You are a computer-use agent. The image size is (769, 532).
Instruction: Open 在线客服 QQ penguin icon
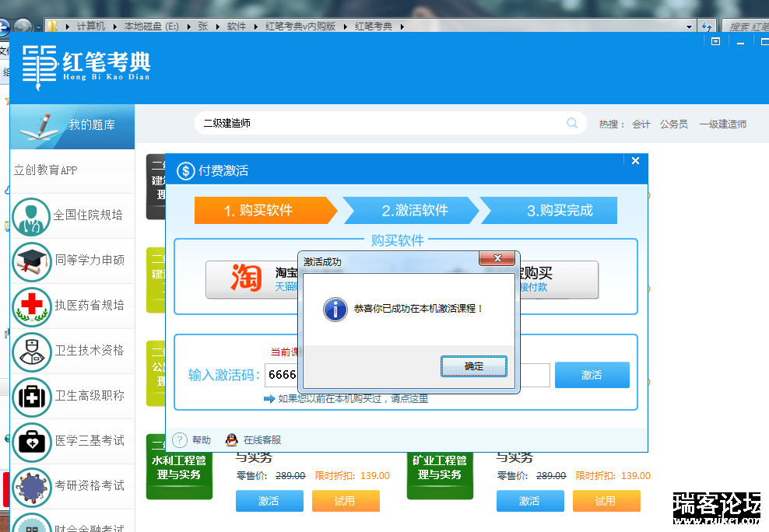click(x=231, y=440)
